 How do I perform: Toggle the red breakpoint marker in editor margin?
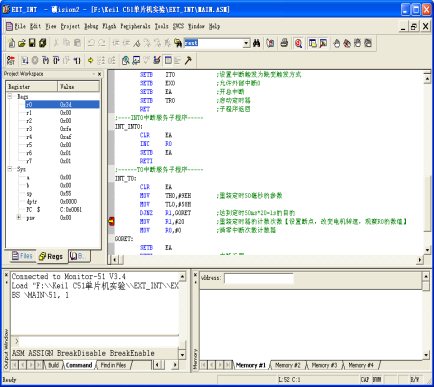click(x=111, y=221)
